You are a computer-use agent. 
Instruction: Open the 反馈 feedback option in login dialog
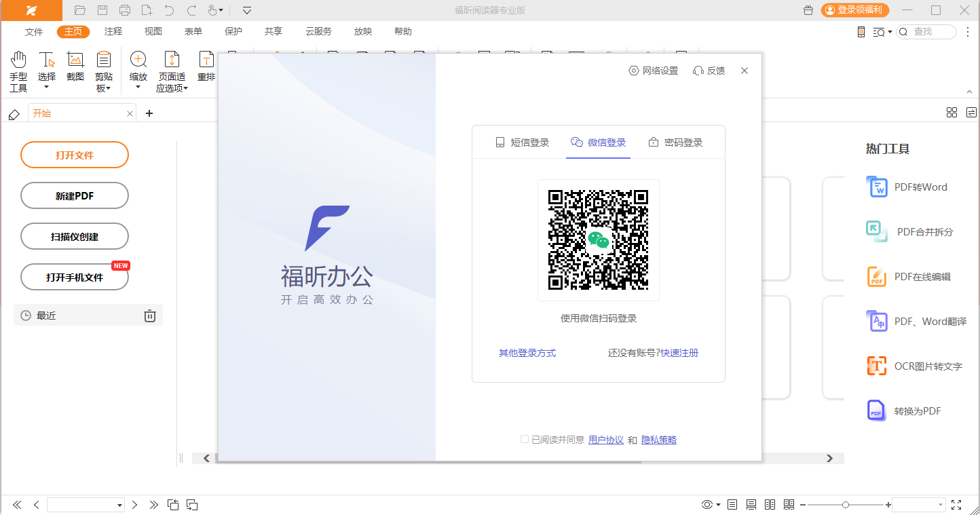coord(709,71)
